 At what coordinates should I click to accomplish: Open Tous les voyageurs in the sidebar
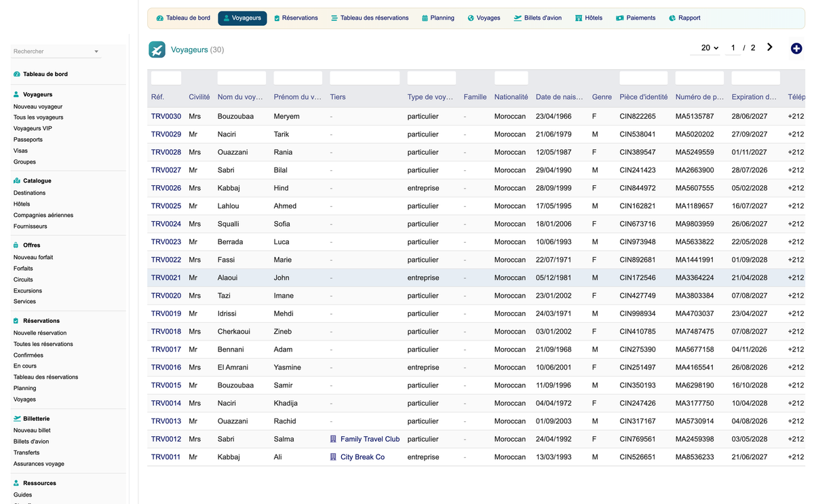click(x=39, y=117)
